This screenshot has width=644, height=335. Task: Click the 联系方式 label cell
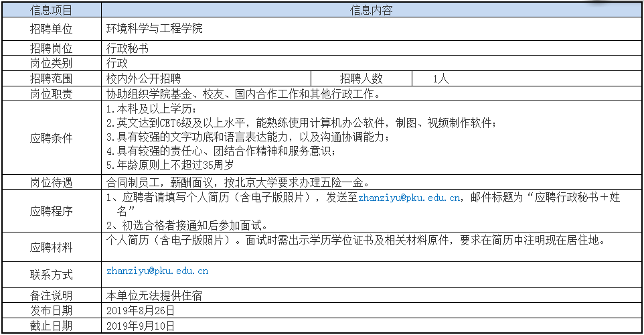(52, 275)
